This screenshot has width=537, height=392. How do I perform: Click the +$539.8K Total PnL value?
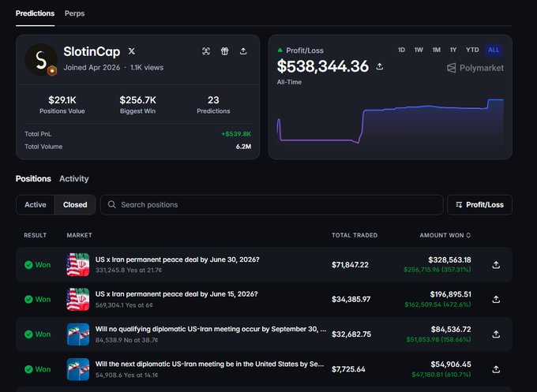236,134
